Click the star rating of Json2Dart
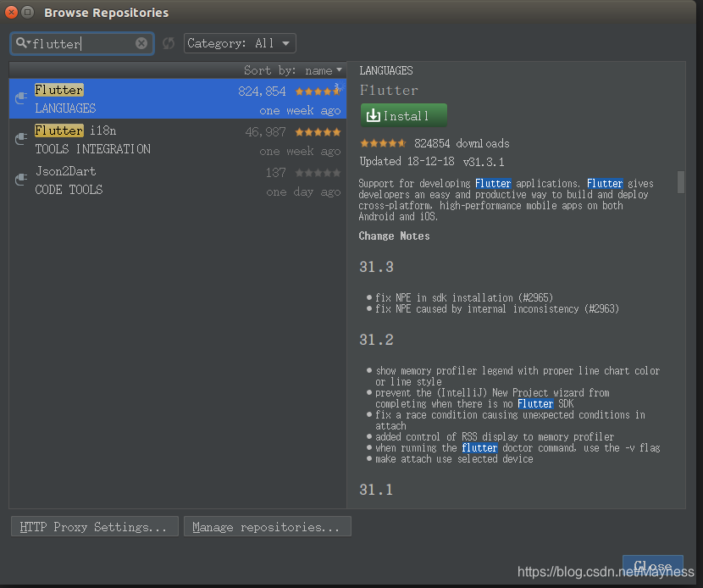 [x=318, y=173]
